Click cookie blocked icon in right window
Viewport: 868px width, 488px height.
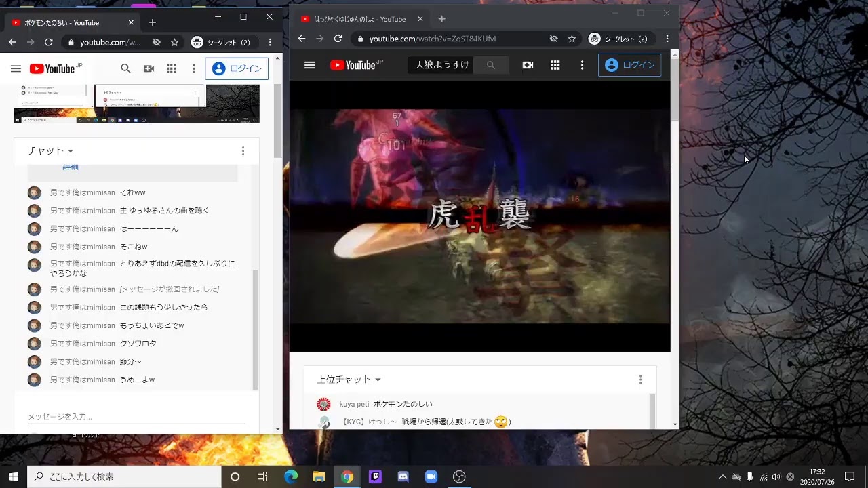tap(554, 39)
